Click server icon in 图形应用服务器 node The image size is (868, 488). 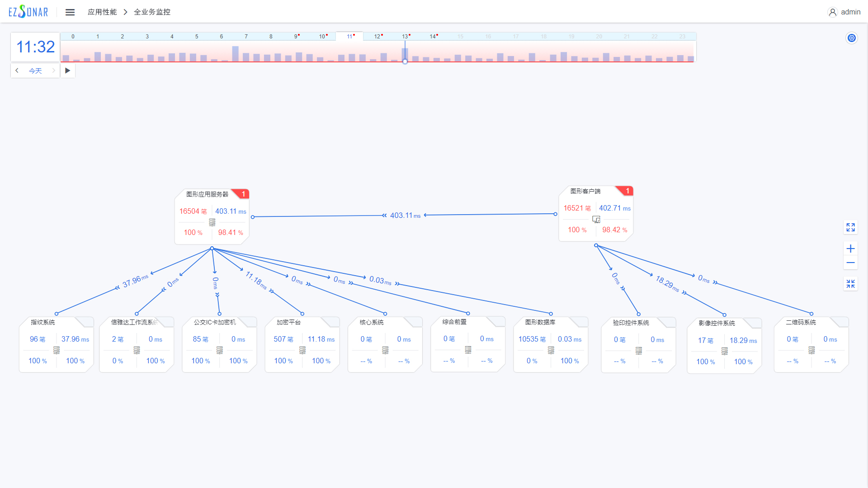click(x=212, y=222)
